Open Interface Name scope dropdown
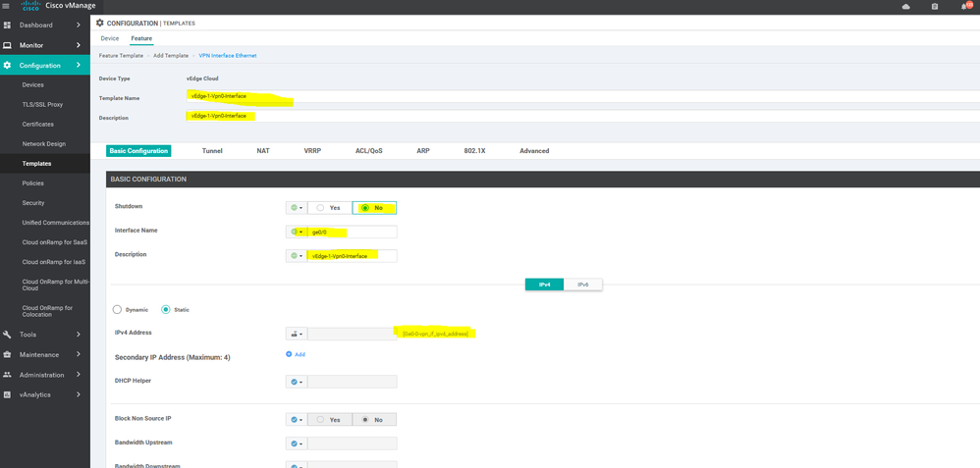The height and width of the screenshot is (468, 980). click(297, 232)
